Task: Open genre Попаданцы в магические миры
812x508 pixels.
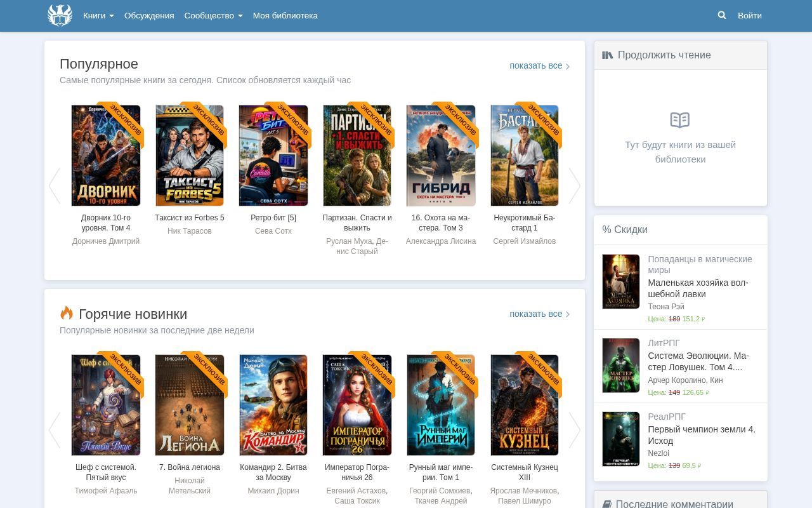Action: [x=700, y=264]
